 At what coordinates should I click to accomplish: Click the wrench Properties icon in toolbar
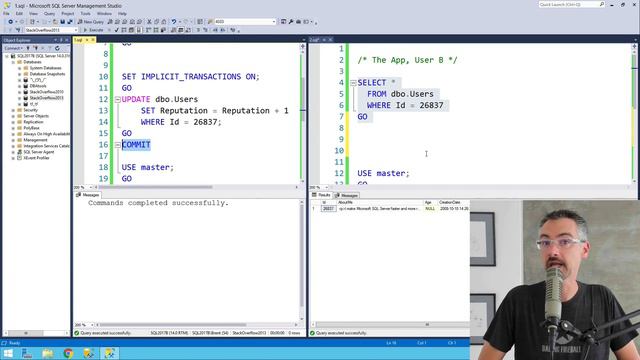tap(291, 22)
